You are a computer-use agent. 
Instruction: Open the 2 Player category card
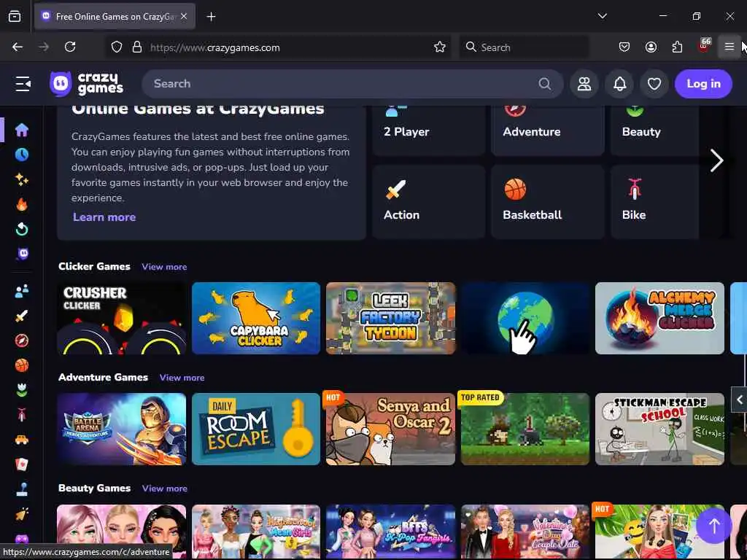click(429, 130)
